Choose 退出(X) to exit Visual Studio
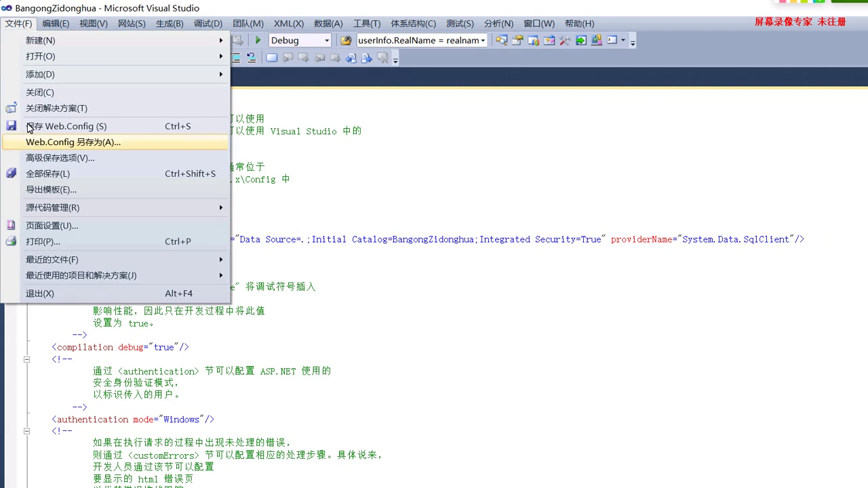 coord(115,293)
